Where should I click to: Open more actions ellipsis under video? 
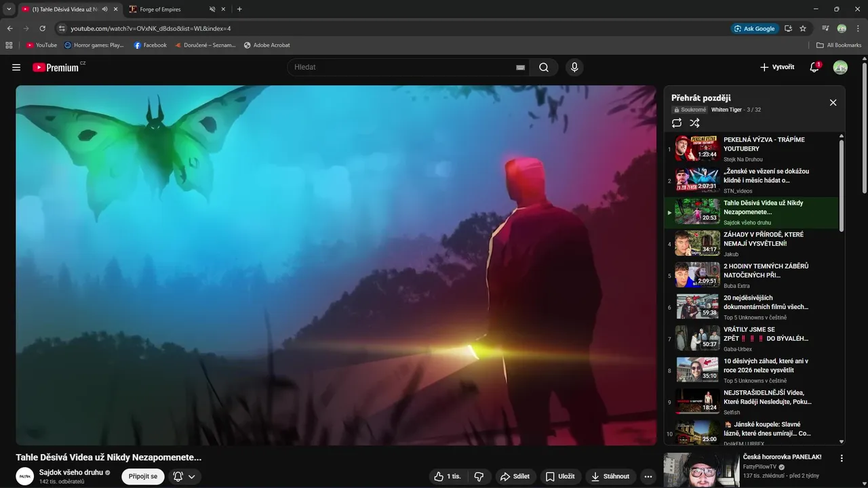coord(648,476)
